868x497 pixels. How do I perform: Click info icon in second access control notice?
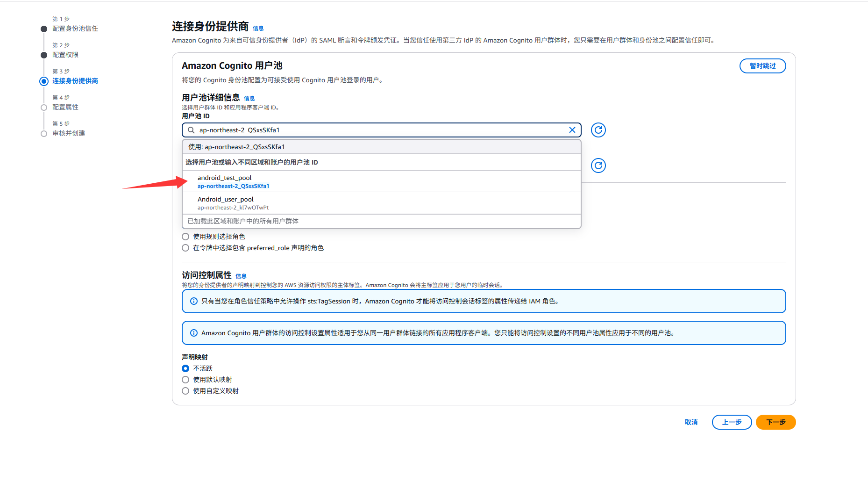[194, 333]
